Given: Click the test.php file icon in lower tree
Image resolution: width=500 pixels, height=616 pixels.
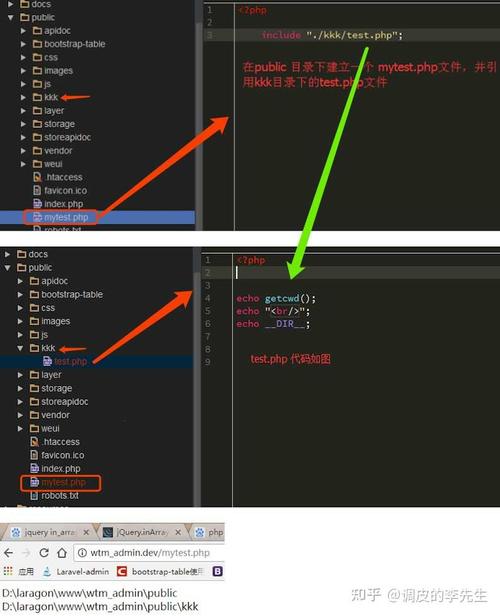Looking at the screenshot, I should 48,361.
